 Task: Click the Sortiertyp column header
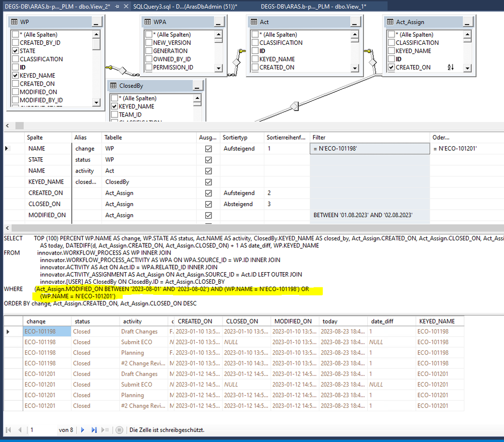click(235, 137)
